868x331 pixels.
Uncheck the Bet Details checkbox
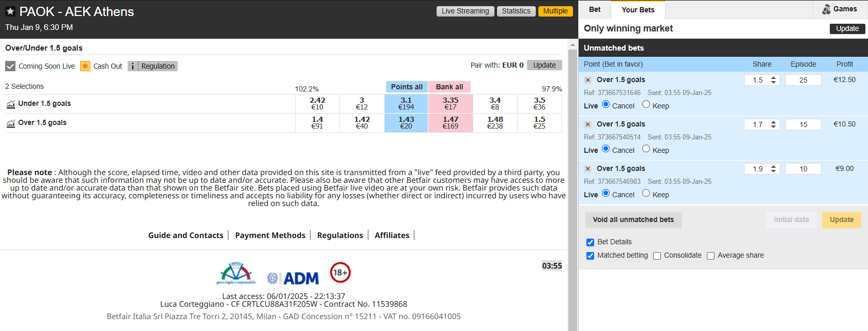[x=590, y=242]
